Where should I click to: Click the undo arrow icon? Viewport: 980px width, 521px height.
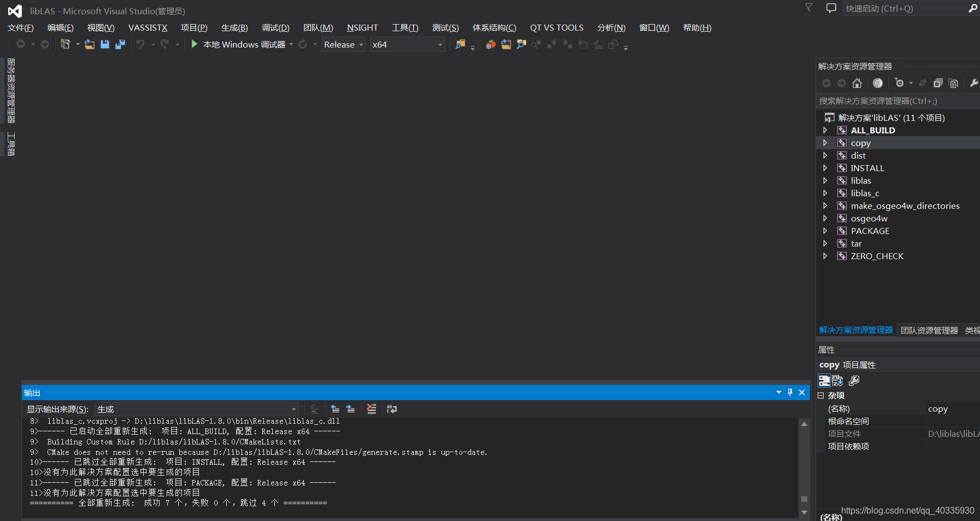(140, 44)
